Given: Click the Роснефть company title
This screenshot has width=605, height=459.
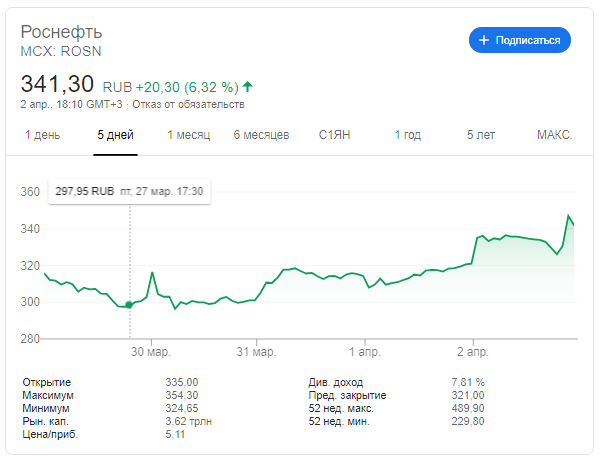Looking at the screenshot, I should tap(61, 32).
